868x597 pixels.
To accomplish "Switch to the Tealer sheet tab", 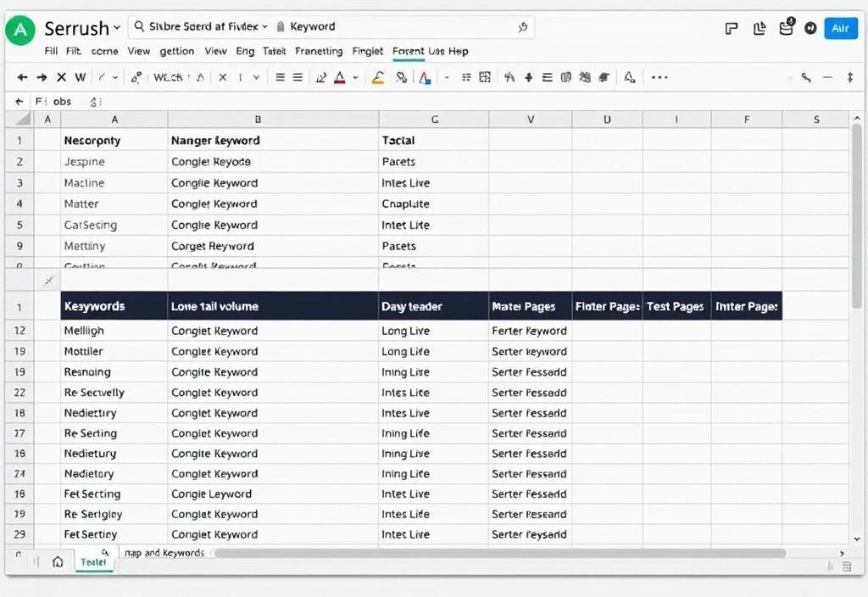I will 93,562.
